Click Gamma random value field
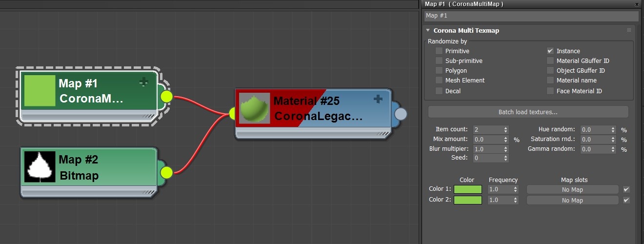Screen dimensions: 644x244 coord(595,149)
